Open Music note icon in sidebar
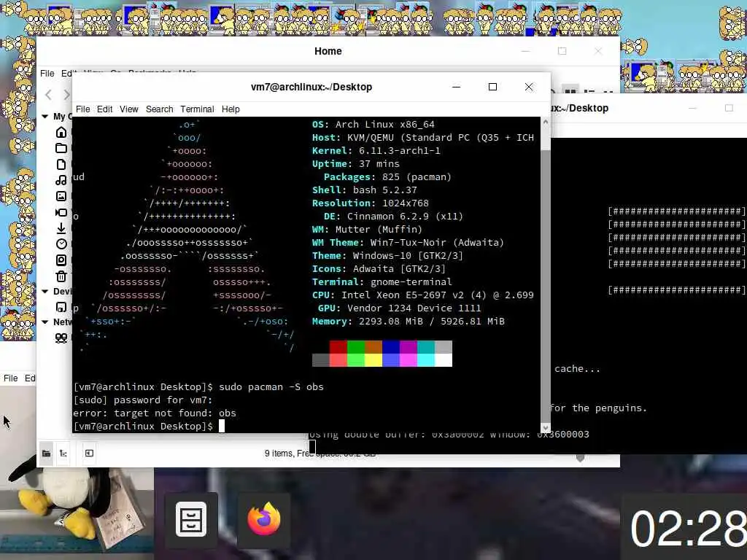The image size is (747, 560). point(61,180)
